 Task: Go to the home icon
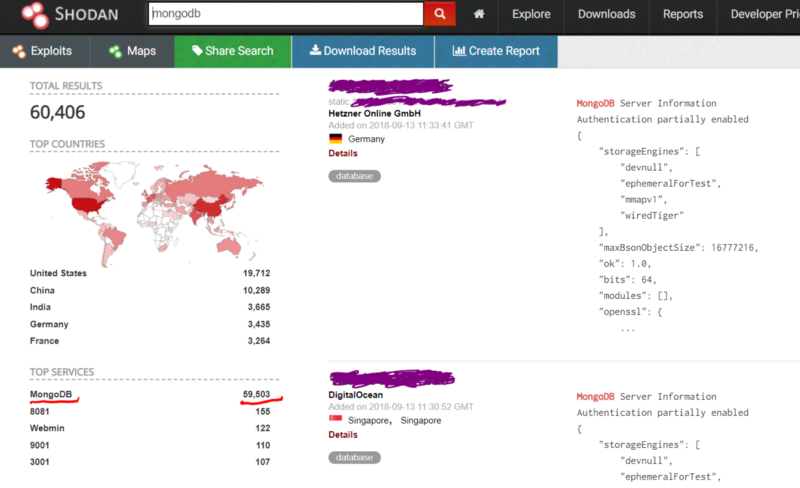pos(479,14)
